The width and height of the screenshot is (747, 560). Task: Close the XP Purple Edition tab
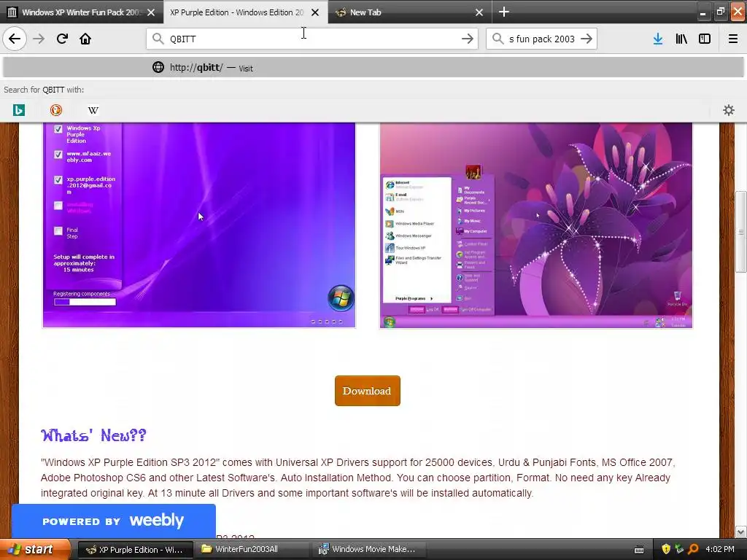[x=315, y=12]
